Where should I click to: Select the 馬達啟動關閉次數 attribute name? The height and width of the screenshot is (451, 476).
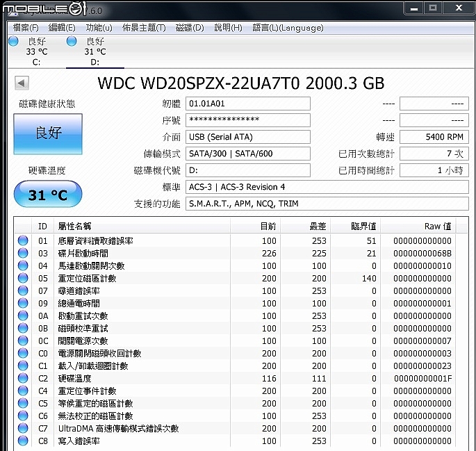[91, 266]
